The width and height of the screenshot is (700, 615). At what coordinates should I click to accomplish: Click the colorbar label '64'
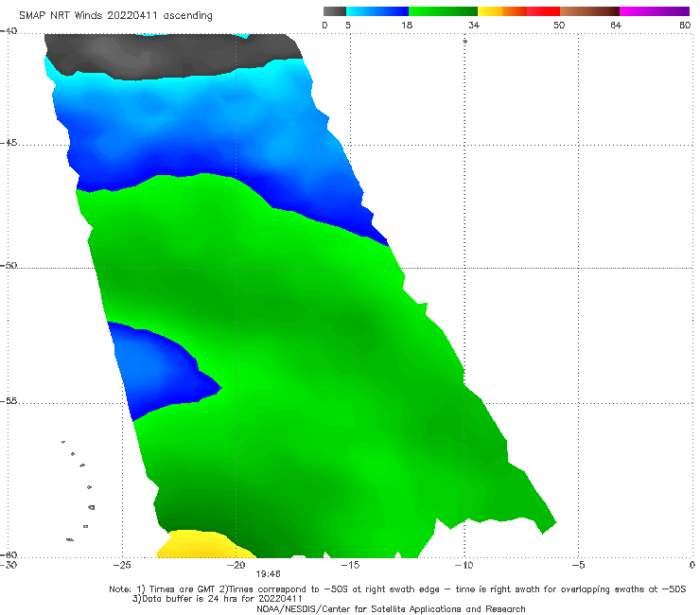coord(616,25)
